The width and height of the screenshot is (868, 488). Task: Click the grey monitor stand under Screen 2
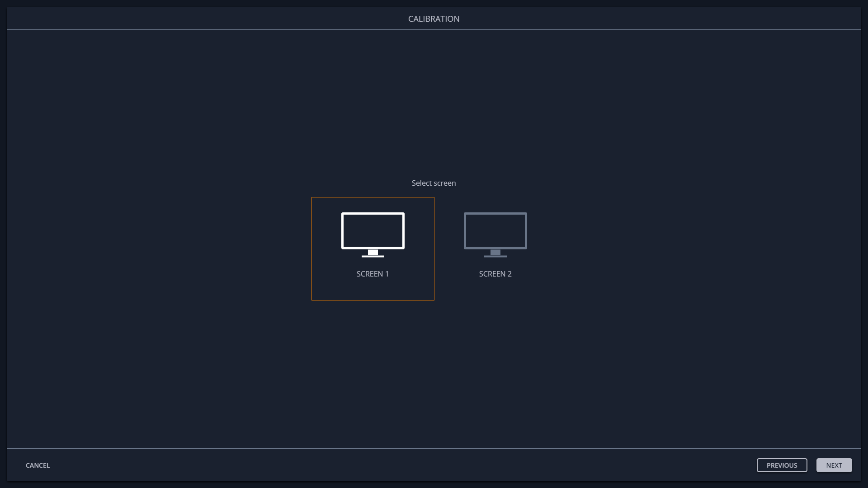click(x=495, y=253)
